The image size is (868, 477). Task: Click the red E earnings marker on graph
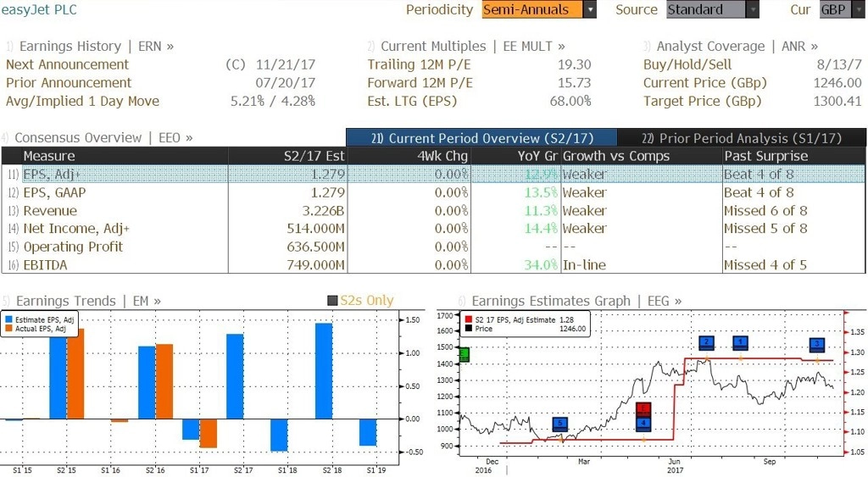pyautogui.click(x=643, y=409)
